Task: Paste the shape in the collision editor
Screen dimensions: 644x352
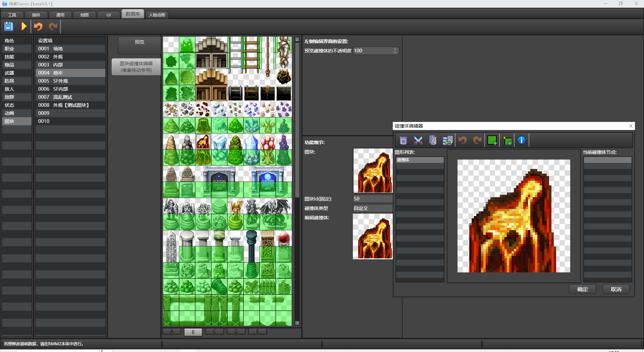Action: 447,140
